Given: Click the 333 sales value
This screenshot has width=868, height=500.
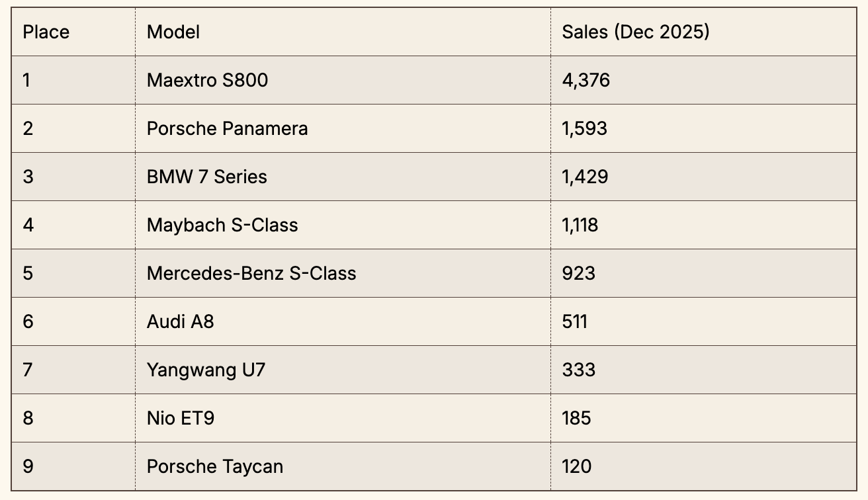Looking at the screenshot, I should [x=578, y=369].
